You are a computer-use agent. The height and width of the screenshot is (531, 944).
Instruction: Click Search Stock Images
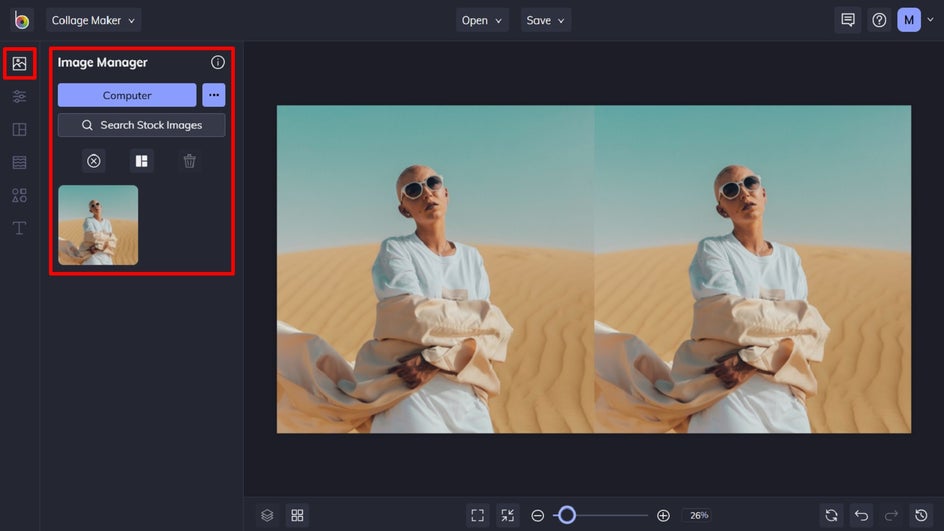[141, 125]
